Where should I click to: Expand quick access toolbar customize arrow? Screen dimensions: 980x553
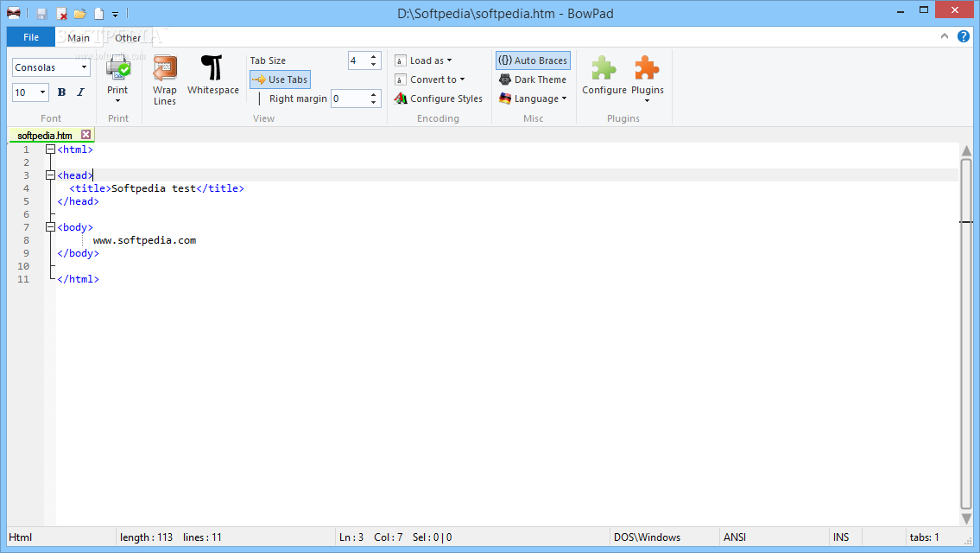(x=116, y=14)
